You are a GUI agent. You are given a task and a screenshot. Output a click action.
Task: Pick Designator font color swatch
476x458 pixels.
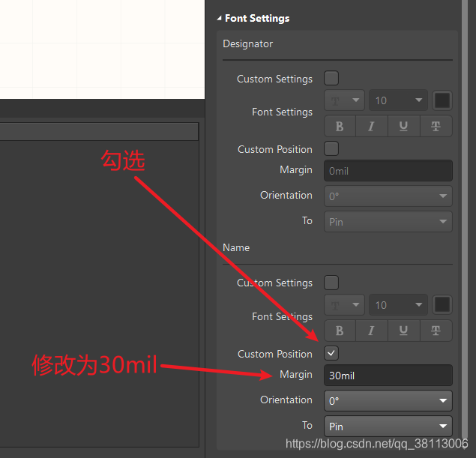(442, 100)
